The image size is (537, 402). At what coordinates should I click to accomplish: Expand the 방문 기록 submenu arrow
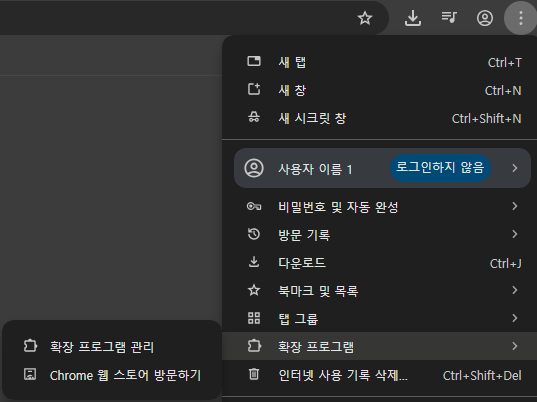point(514,234)
